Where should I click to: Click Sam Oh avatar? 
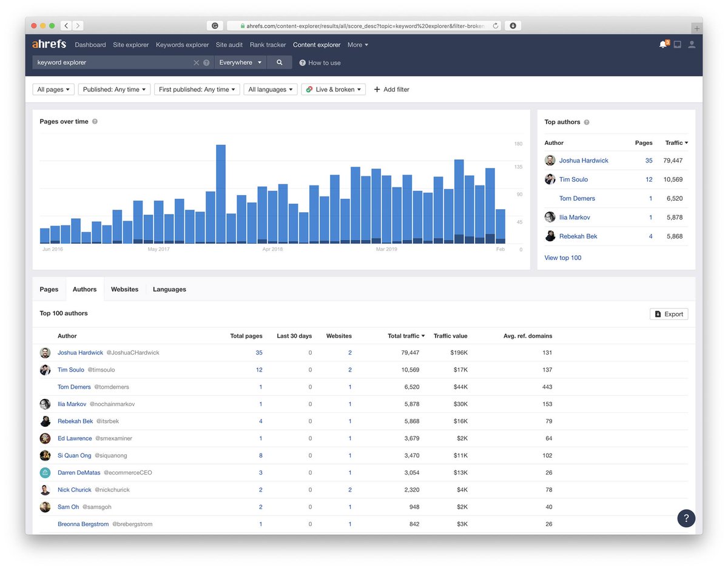[x=45, y=507]
